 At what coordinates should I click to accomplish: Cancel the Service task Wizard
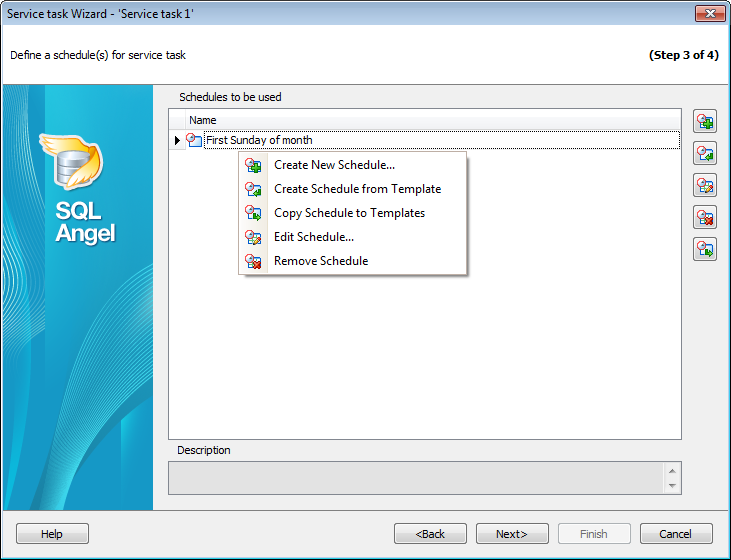click(x=676, y=533)
